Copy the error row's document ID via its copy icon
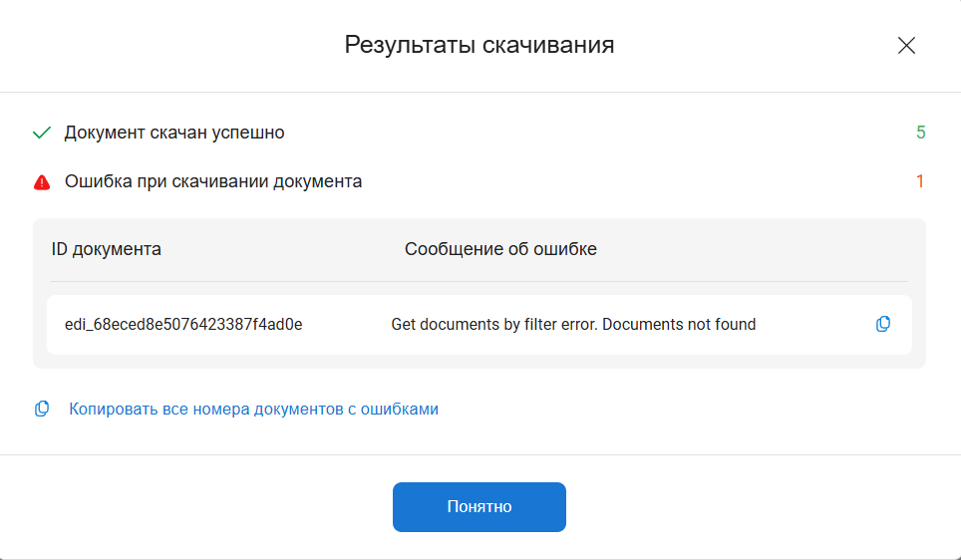 click(x=882, y=324)
